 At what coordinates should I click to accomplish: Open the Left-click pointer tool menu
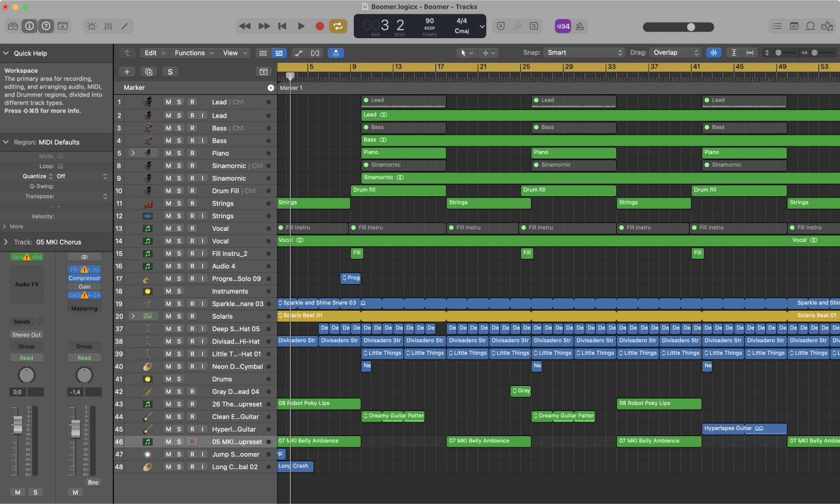466,53
